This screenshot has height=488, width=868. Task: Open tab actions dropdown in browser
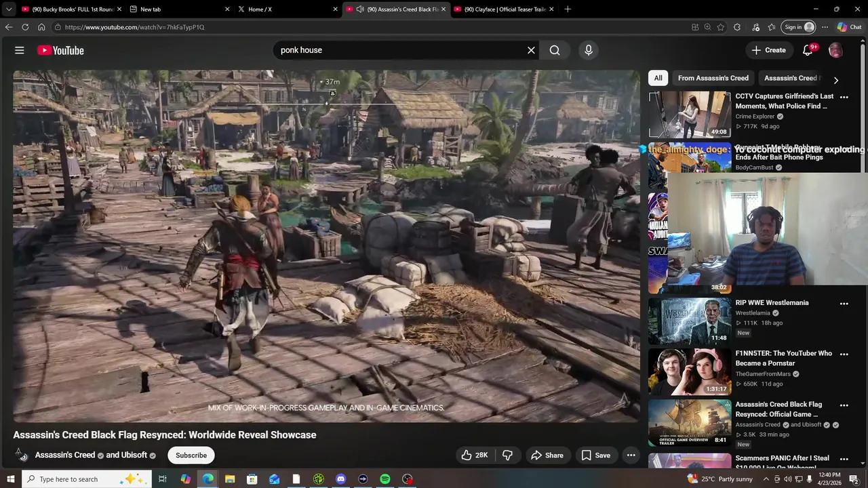(8, 9)
